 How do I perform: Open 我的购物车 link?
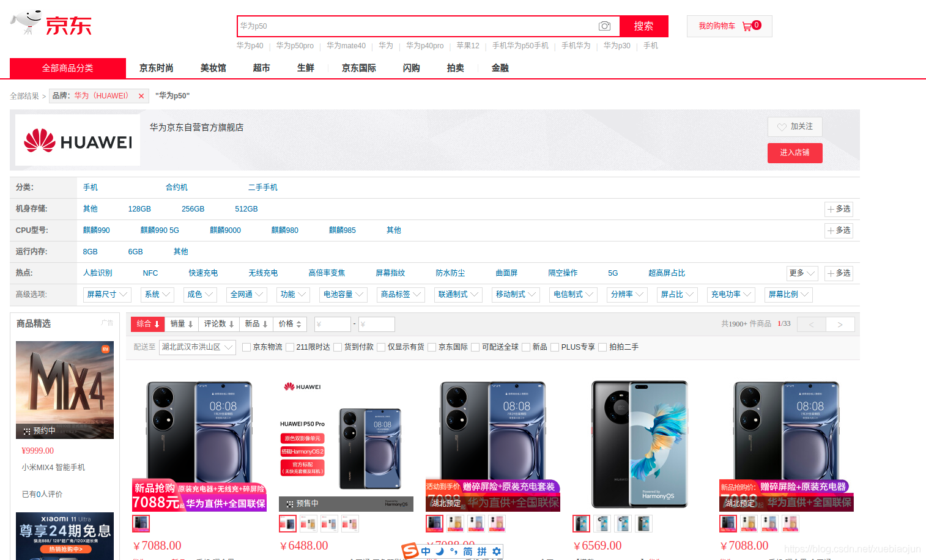(717, 26)
